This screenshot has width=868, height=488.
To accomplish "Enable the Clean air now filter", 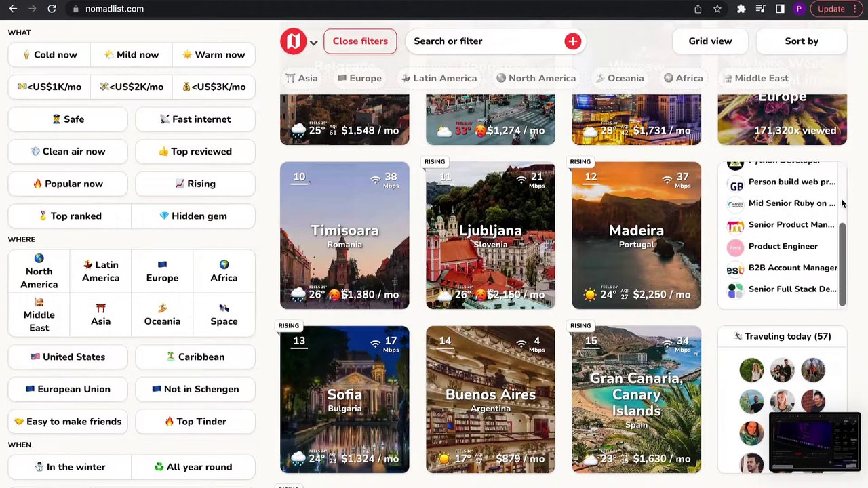I will (68, 152).
